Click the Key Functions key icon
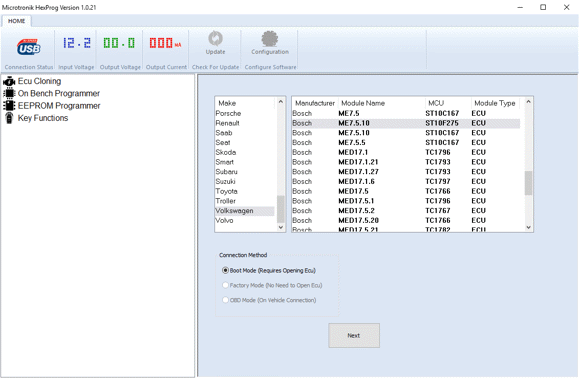 [9, 118]
